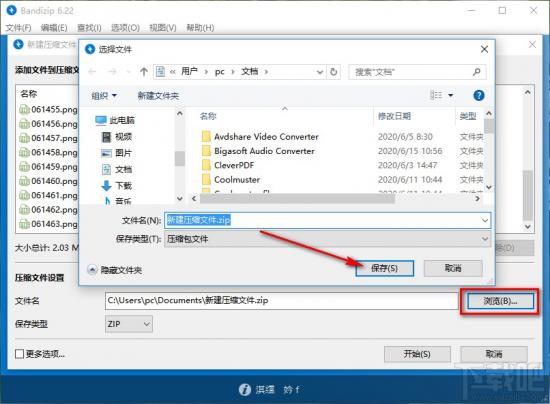Click the horizontal scrollbar of file list
This screenshot has width=550, height=404.
click(297, 199)
